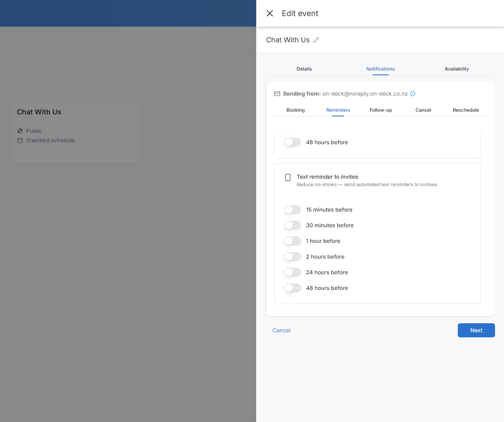
Task: Click the globe icon next to Public
Action: 20,130
